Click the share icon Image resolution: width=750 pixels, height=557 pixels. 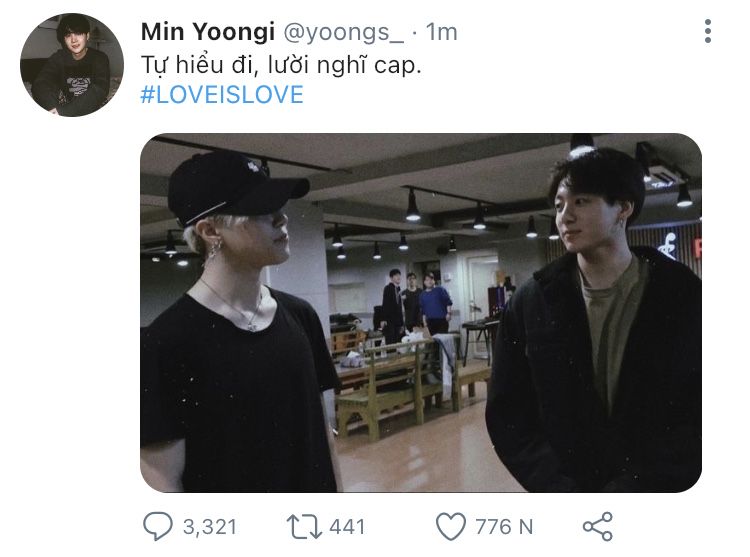(x=597, y=526)
